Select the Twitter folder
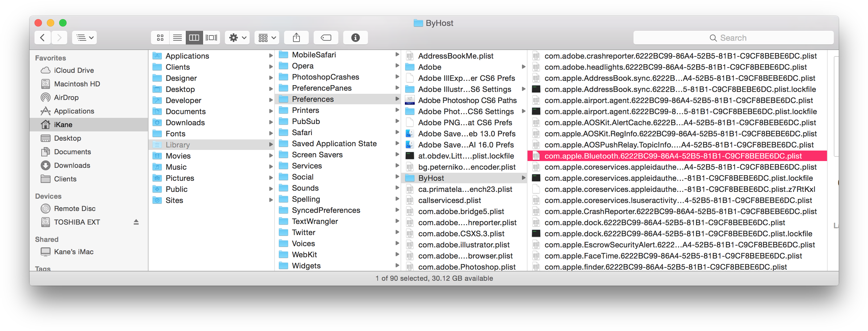The height and width of the screenshot is (331, 868). click(338, 233)
